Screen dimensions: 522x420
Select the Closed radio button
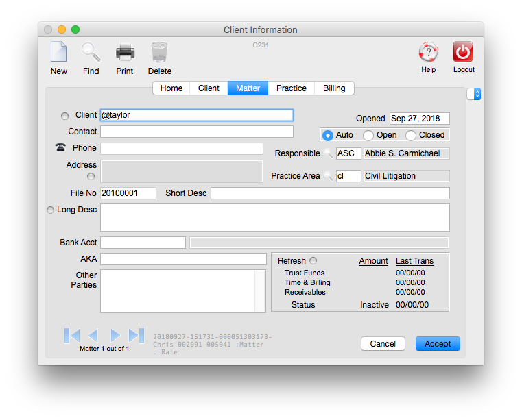411,136
